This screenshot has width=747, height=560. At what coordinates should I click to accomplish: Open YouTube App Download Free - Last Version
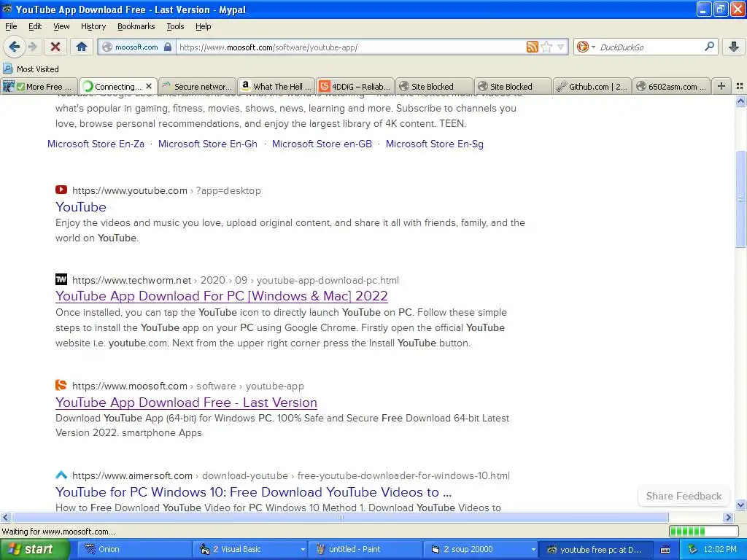pyautogui.click(x=186, y=402)
